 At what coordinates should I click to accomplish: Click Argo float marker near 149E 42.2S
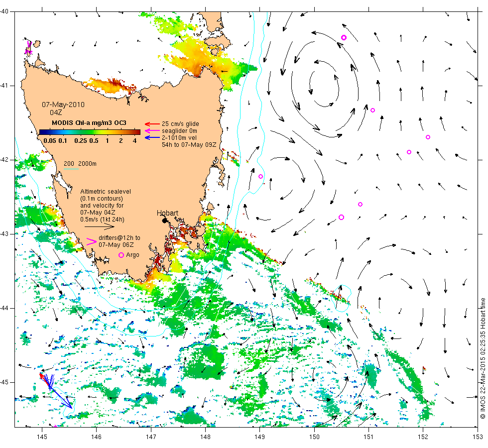click(x=260, y=176)
